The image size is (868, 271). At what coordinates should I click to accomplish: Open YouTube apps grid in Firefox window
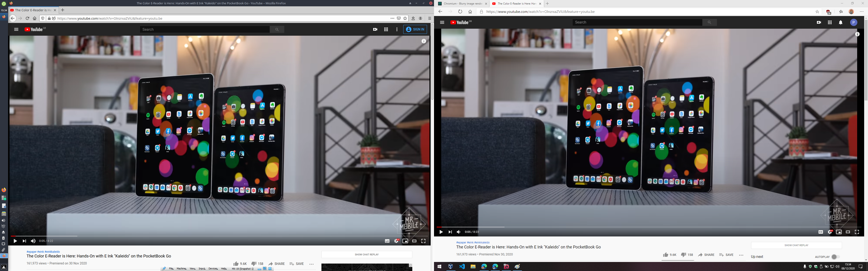pos(386,29)
